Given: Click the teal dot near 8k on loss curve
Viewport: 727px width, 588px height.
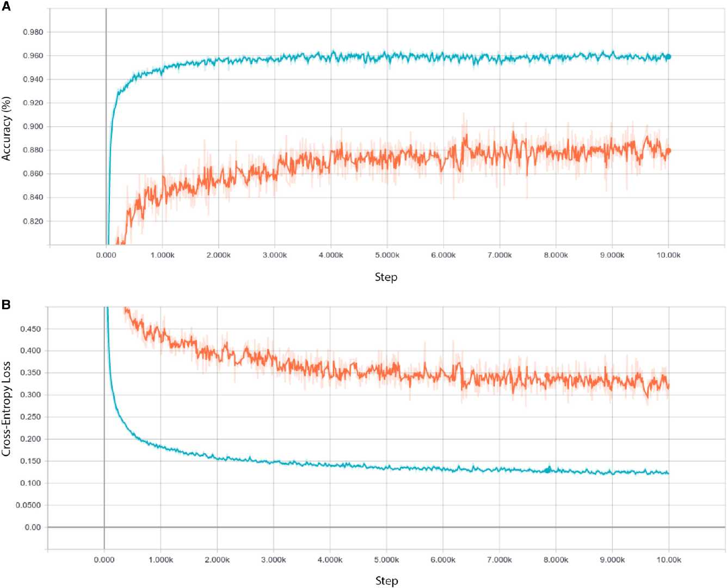Looking at the screenshot, I should pyautogui.click(x=548, y=469).
